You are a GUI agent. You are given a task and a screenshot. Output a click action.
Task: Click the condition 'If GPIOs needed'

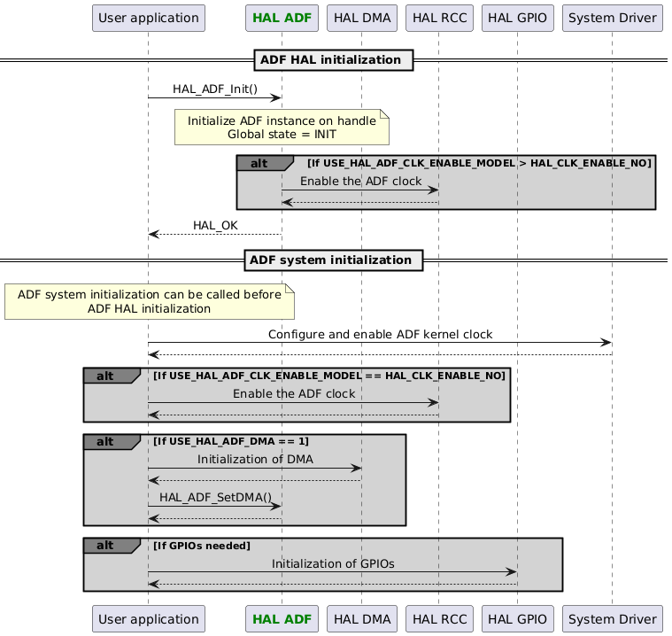tap(202, 546)
